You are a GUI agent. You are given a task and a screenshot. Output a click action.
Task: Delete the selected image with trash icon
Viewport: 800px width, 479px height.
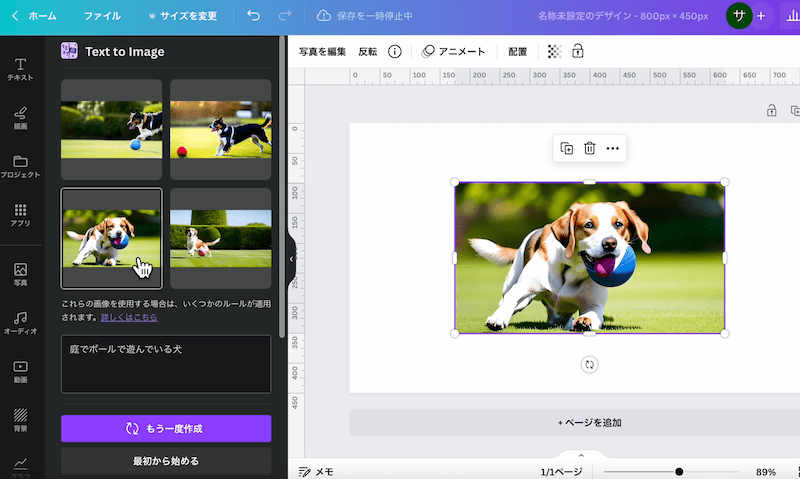(x=590, y=148)
